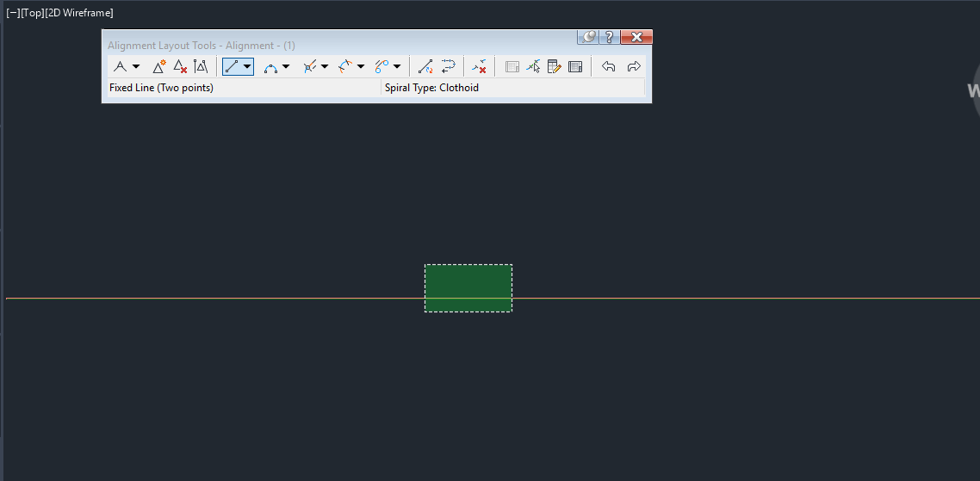Choose the Delete PI tool

point(180,66)
